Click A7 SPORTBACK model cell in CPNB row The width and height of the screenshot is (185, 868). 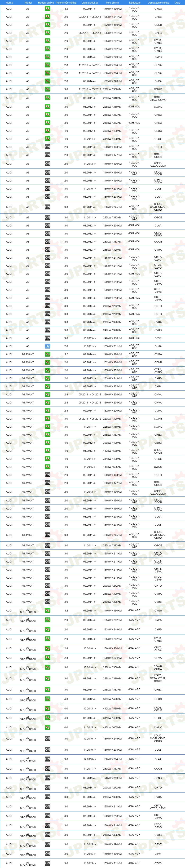pyautogui.click(x=28, y=778)
